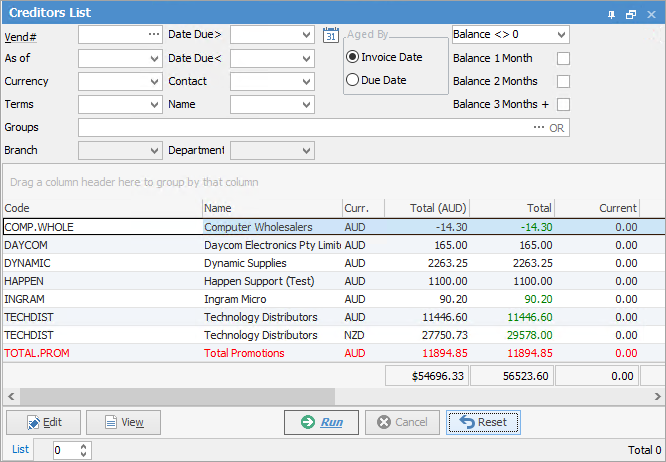Expand the Department dropdown
This screenshot has width=666, height=462.
[306, 150]
